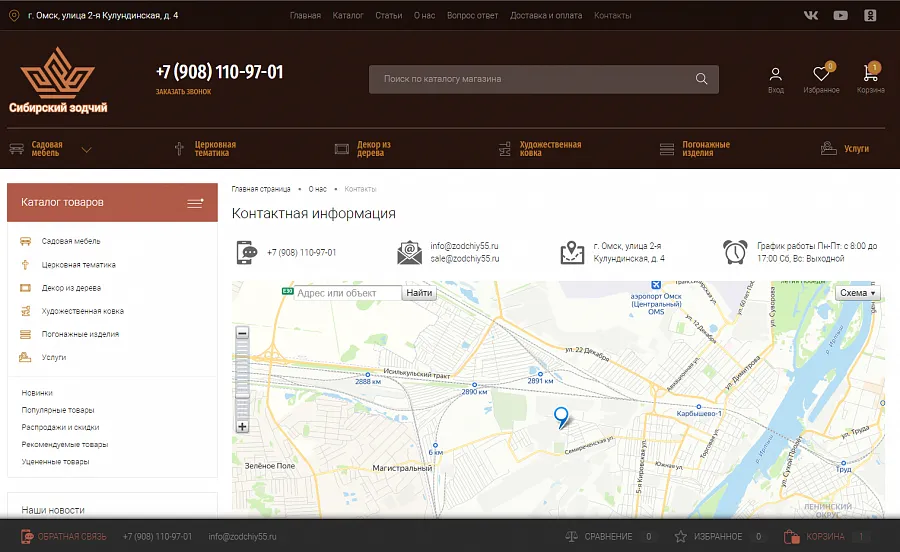Image resolution: width=900 pixels, height=552 pixels.
Task: Click the Найти map search button
Action: (419, 293)
